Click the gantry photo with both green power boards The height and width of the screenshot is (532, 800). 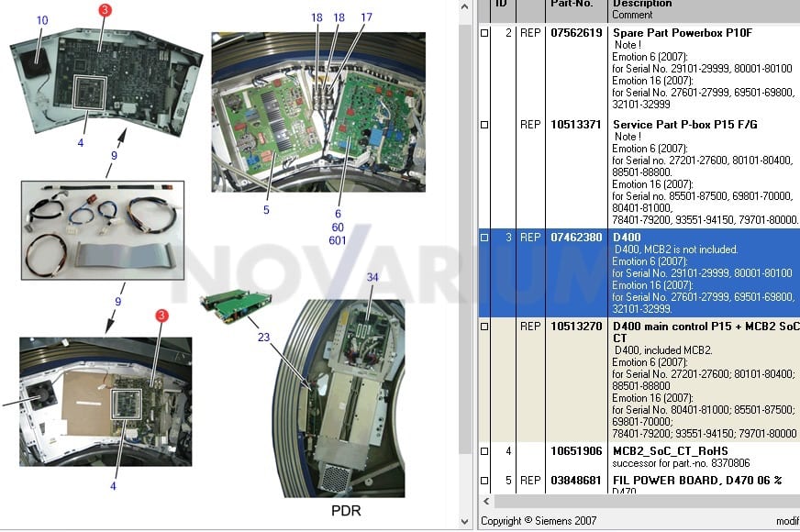click(x=318, y=112)
